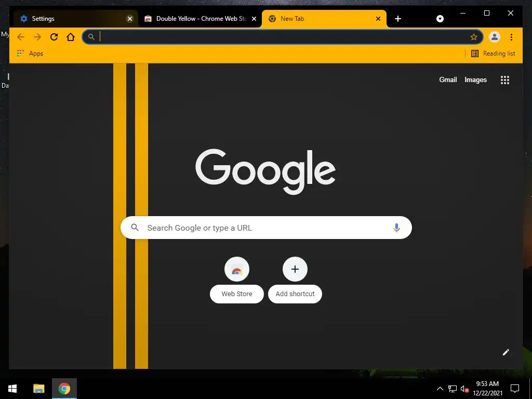532x399 pixels.
Task: Open File Explorer from taskbar
Action: [38, 389]
